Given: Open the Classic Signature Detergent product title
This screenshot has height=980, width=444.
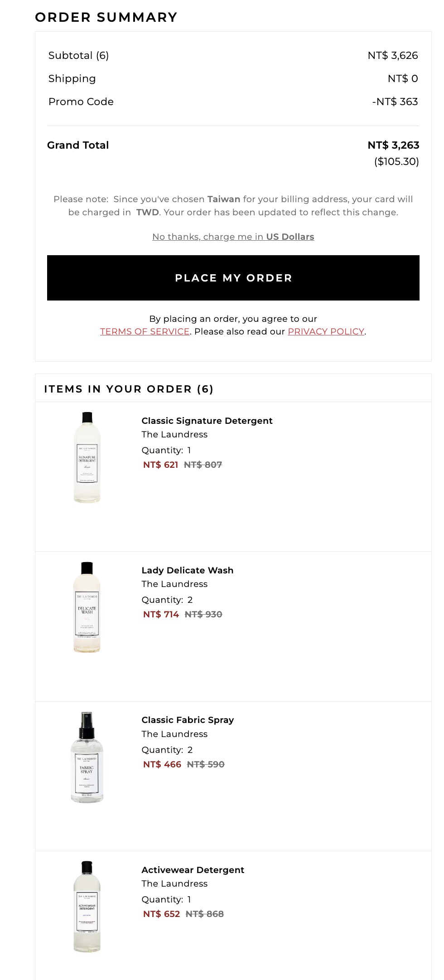Looking at the screenshot, I should coord(207,421).
